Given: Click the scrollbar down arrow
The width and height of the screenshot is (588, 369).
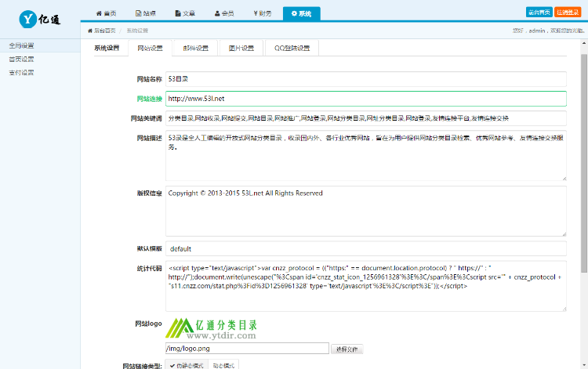Looking at the screenshot, I should [584, 365].
